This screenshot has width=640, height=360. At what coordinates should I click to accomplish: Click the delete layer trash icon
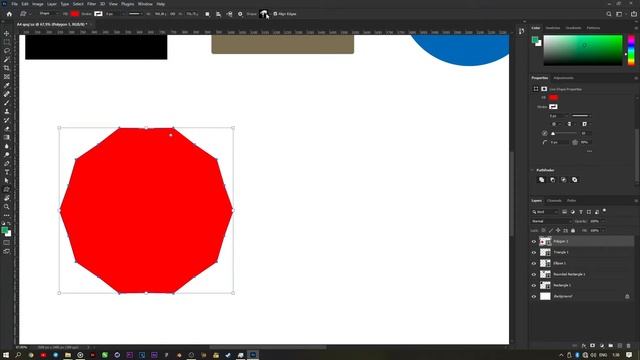point(629,346)
